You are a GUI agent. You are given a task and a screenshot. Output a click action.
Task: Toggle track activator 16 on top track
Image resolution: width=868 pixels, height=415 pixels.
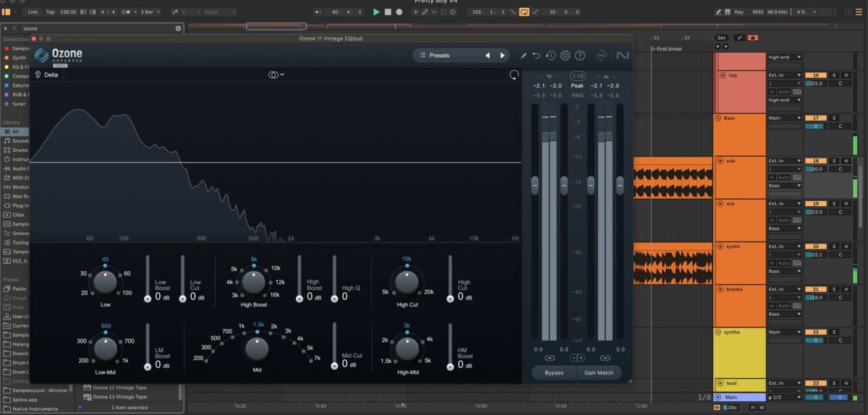tap(815, 75)
